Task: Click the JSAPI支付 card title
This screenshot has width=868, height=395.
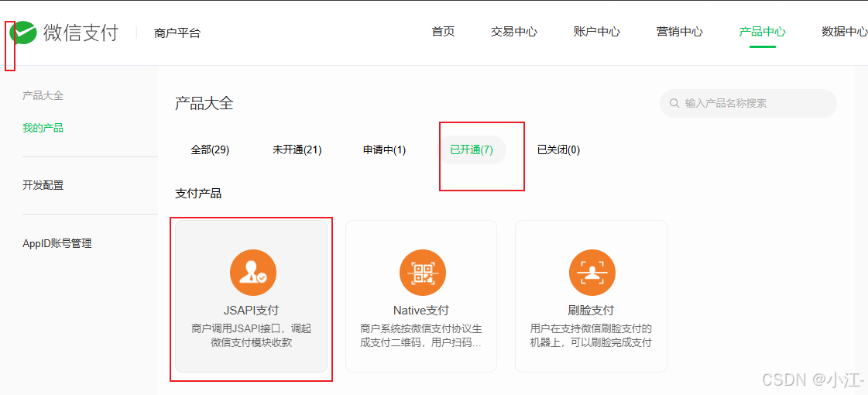Action: point(252,311)
